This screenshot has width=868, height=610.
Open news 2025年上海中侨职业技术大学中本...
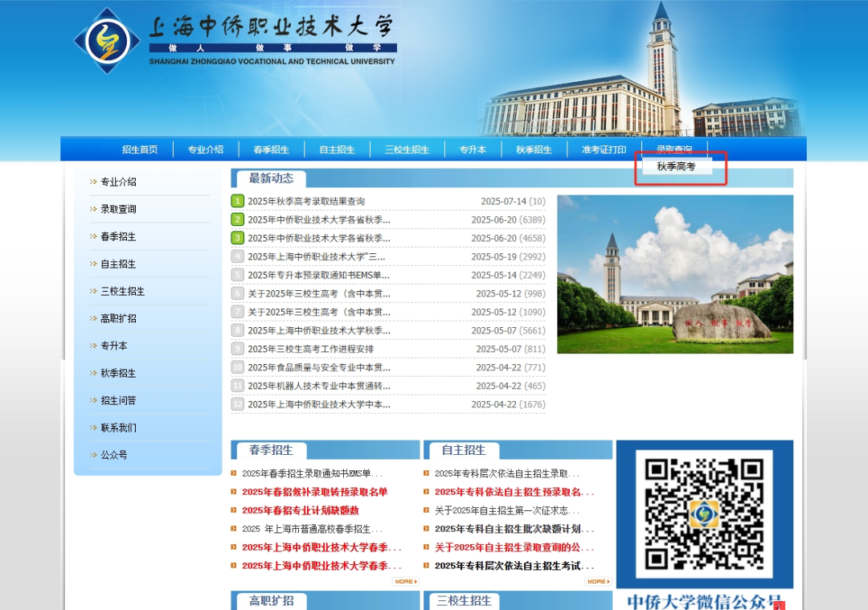pos(319,404)
